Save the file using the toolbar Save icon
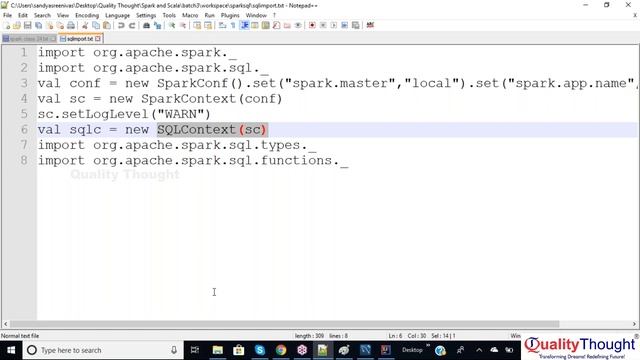Screen dimensions: 640x360 tap(28, 25)
